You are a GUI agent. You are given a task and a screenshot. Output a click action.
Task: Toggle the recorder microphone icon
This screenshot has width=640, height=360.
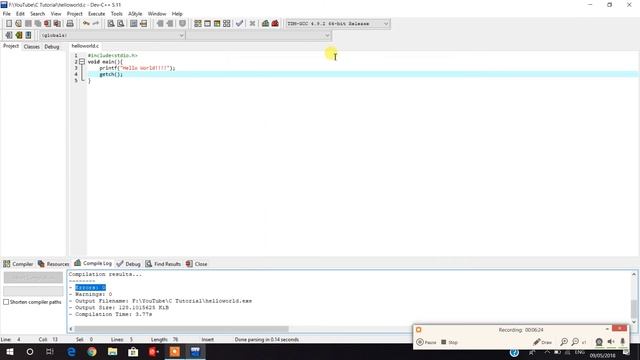coord(622,342)
